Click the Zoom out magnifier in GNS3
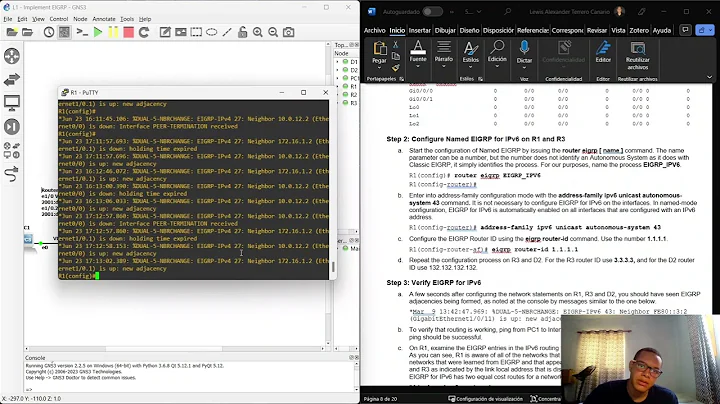Screen dimensions: 720x404 tap(273, 32)
